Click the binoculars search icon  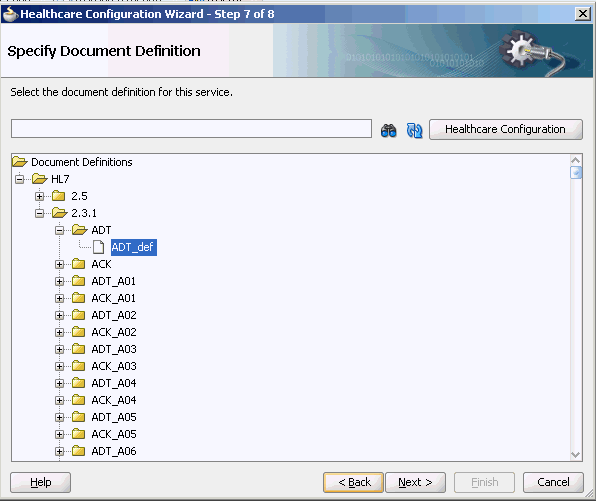[x=388, y=130]
